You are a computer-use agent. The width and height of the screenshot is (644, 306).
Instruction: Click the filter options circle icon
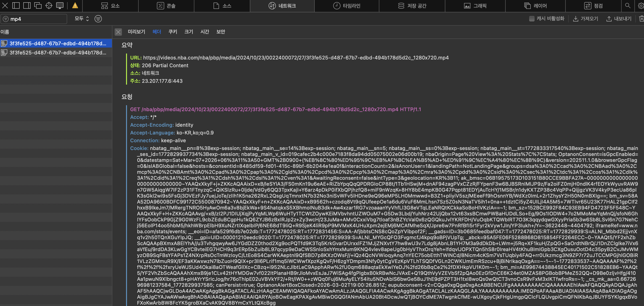98,19
